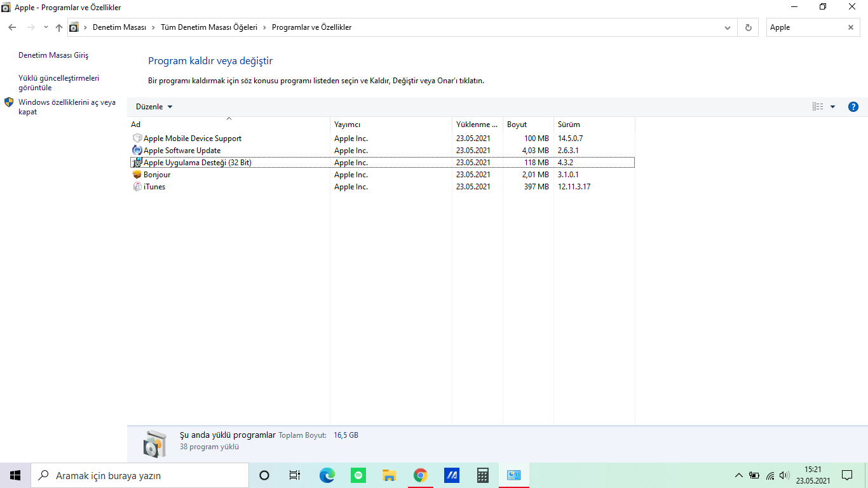
Task: Go up one level with the up arrow
Action: (59, 27)
